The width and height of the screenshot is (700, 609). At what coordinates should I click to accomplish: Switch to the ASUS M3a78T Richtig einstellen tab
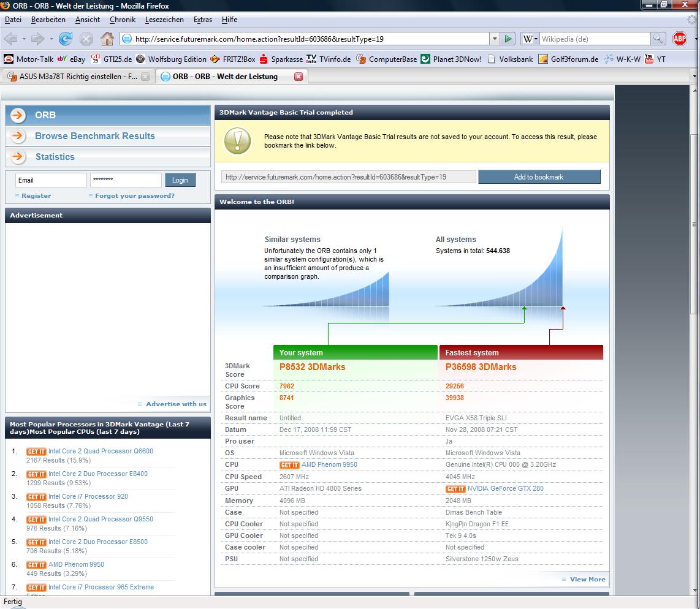(78, 77)
